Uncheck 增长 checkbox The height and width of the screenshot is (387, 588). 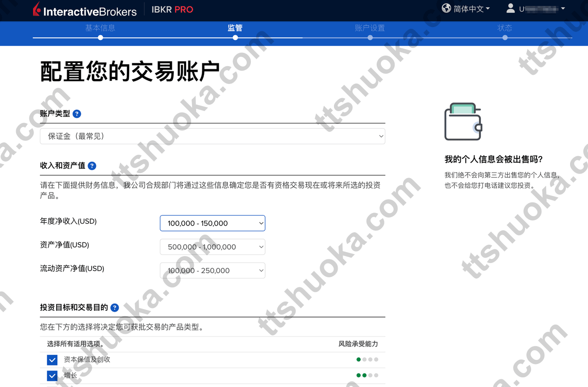tap(52, 376)
